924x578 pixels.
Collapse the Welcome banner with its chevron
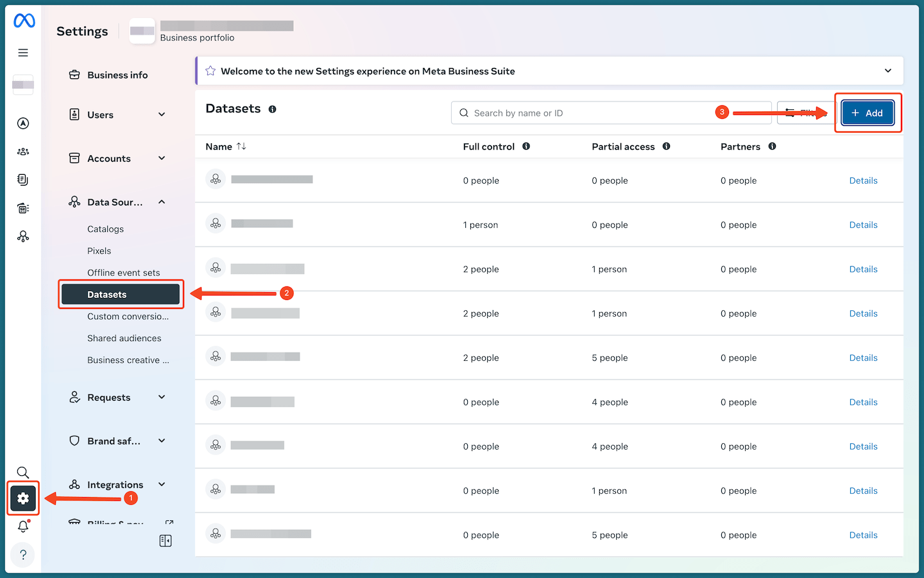tap(888, 71)
